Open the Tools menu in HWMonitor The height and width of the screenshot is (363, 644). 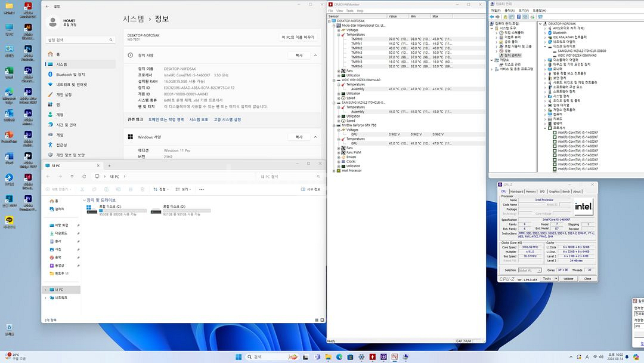coord(349,11)
